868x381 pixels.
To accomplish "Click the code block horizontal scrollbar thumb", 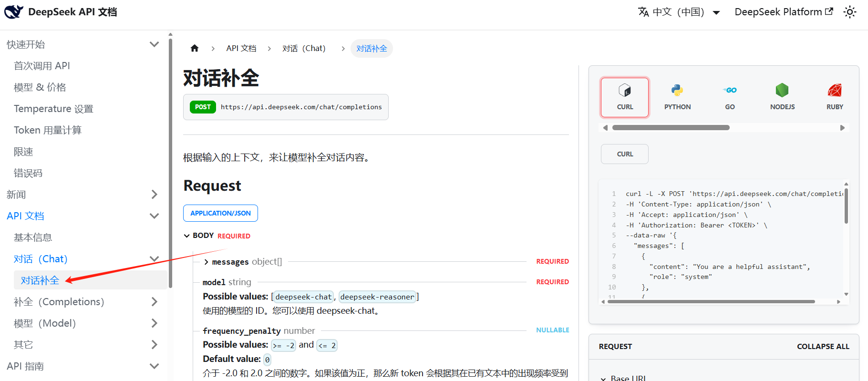I will coord(711,302).
